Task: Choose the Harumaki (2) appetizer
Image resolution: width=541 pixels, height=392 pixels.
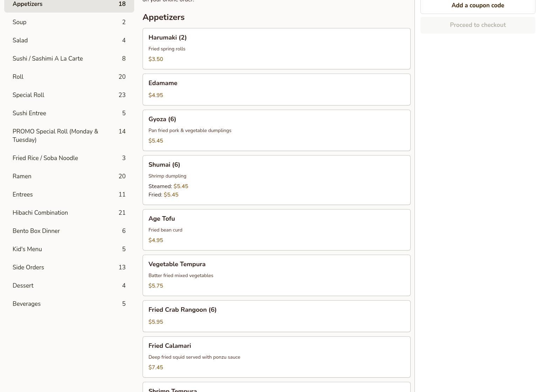Action: pyautogui.click(x=276, y=49)
